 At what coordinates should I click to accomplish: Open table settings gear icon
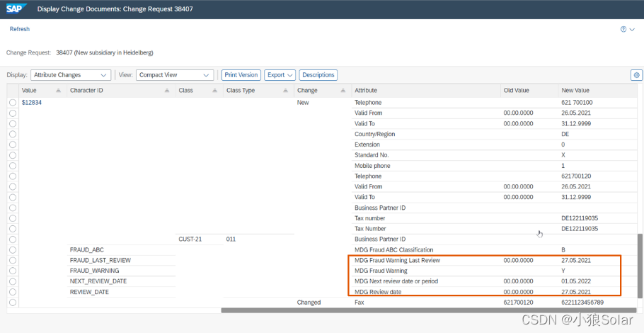click(x=637, y=75)
